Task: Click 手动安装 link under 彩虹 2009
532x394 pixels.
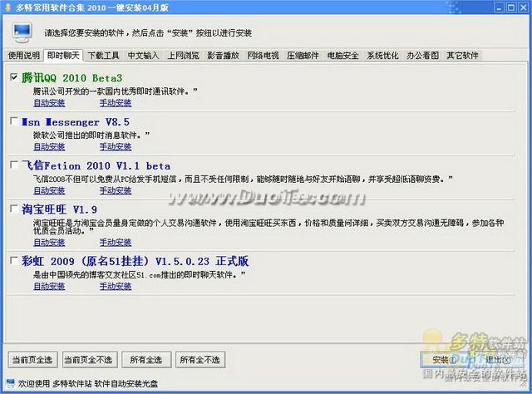Action: click(x=116, y=286)
